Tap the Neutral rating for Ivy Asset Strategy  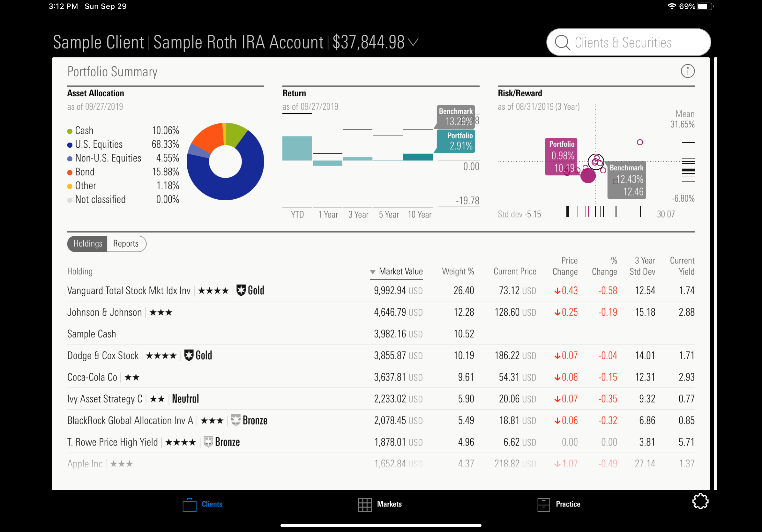(185, 399)
